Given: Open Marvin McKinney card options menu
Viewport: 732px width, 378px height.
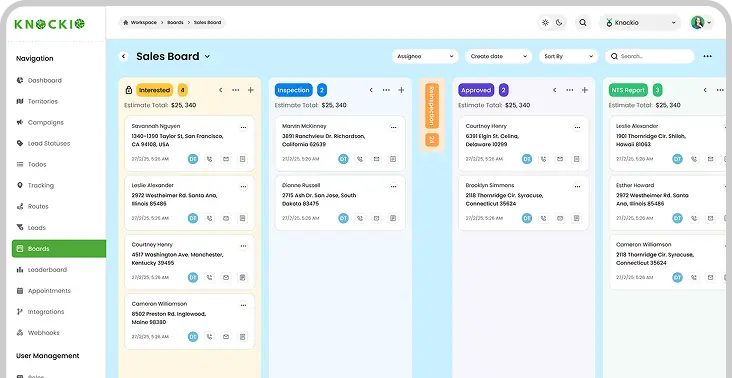Looking at the screenshot, I should 394,127.
